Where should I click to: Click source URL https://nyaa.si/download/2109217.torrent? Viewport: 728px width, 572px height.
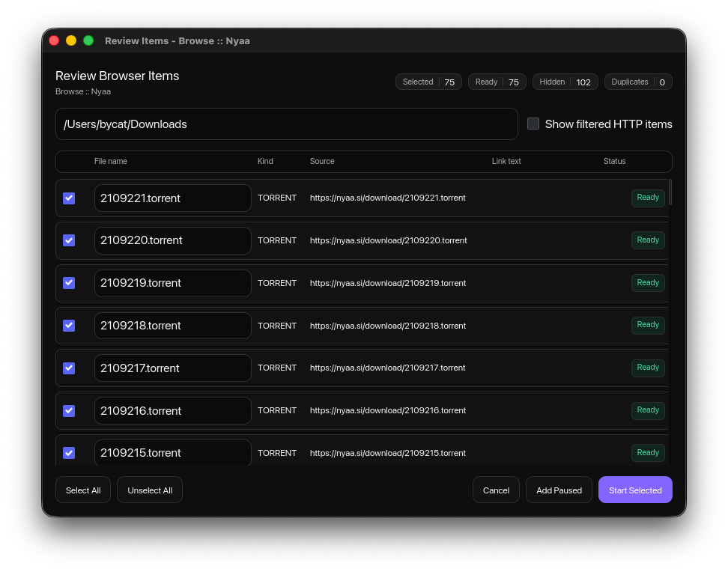388,368
